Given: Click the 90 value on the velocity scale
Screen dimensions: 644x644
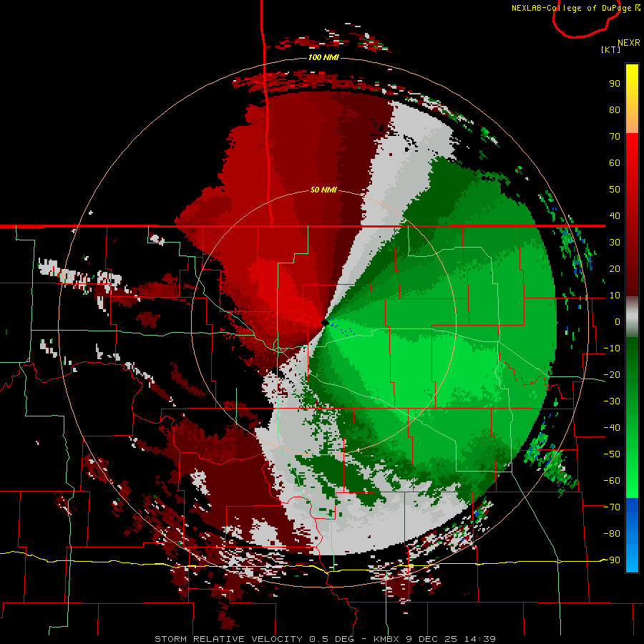Looking at the screenshot, I should 615,84.
